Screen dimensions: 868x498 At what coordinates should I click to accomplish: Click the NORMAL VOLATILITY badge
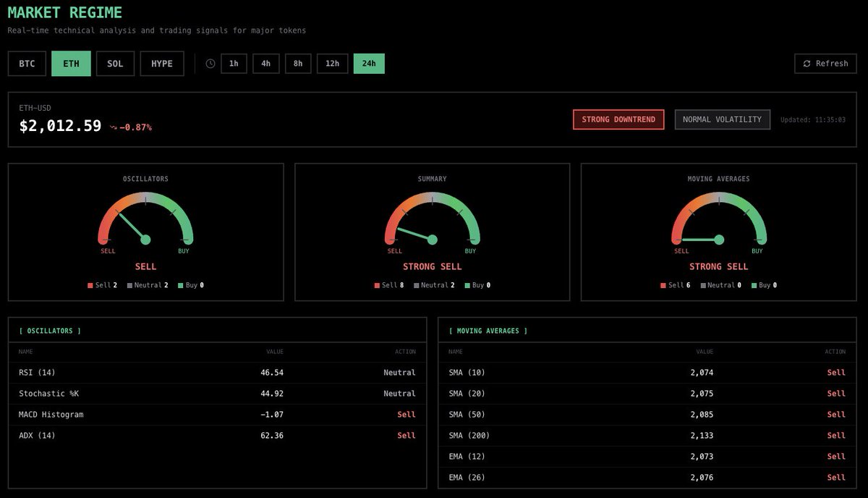tap(722, 119)
